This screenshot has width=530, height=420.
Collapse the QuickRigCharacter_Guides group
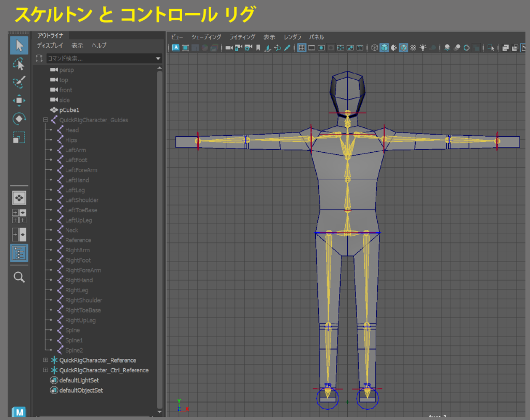46,120
